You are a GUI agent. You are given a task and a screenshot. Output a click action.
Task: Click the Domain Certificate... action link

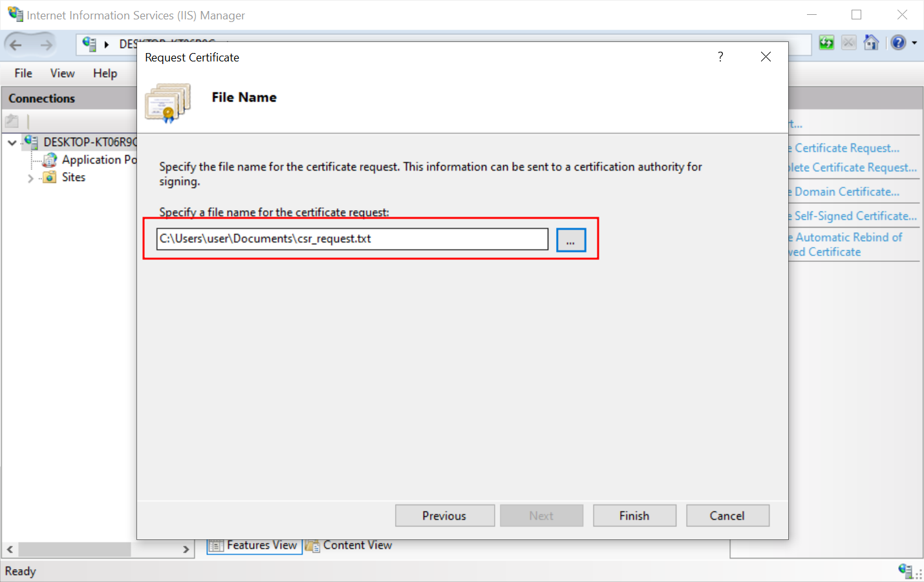click(x=844, y=192)
